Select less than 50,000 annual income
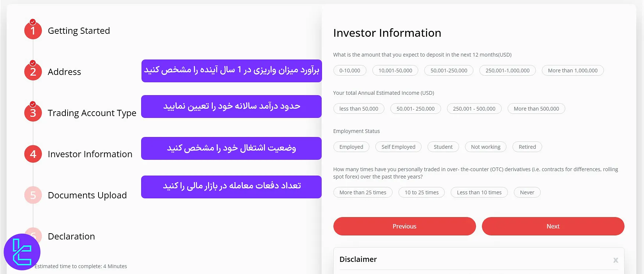 click(358, 108)
